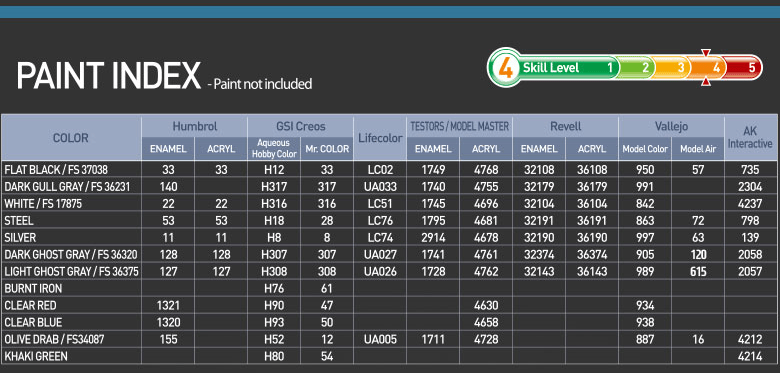Select the large 4 skill level circle
This screenshot has width=780, height=373.
click(505, 68)
